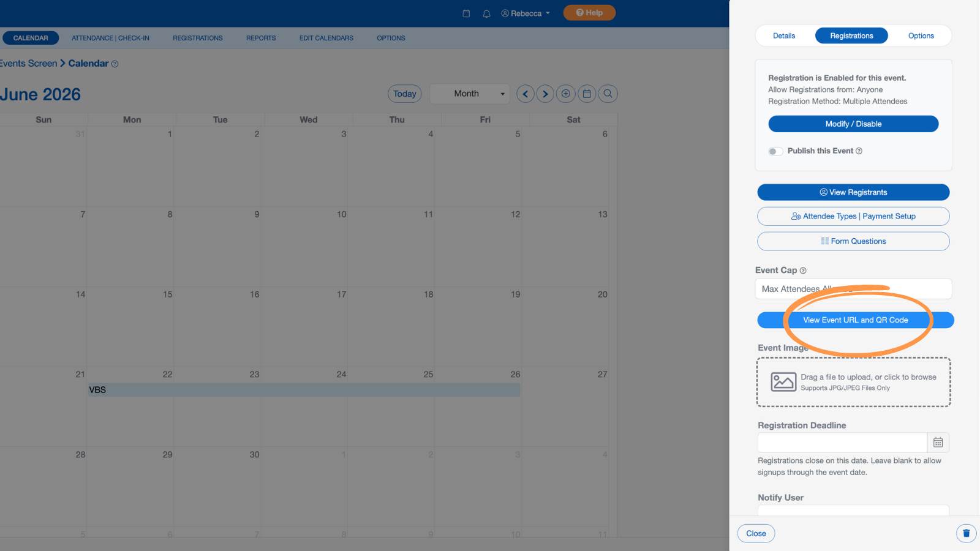Open the date picker calendar icon
The image size is (980, 551).
[587, 94]
